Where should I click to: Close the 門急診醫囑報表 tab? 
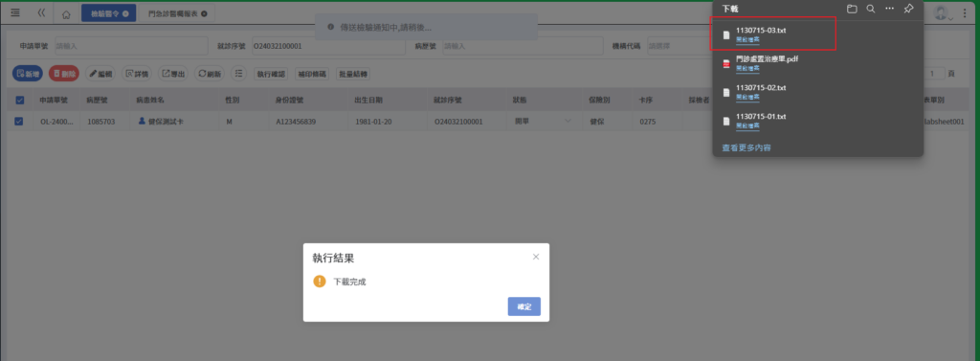pos(205,13)
